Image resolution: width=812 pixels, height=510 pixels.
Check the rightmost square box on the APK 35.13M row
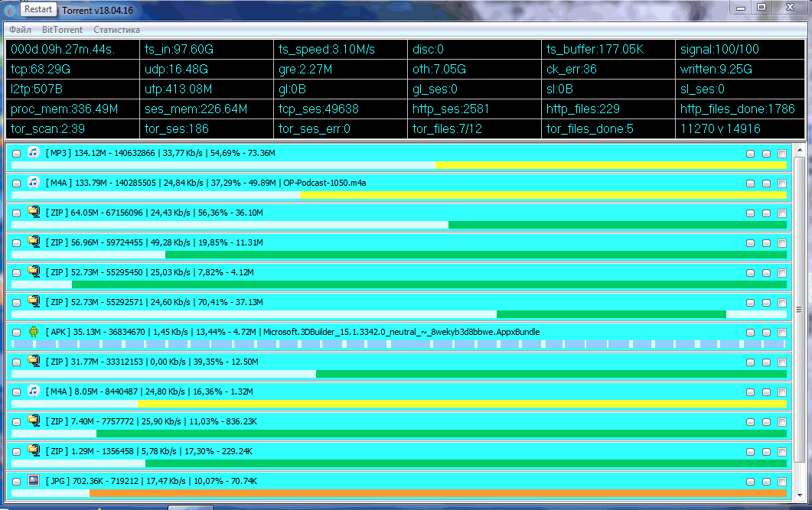click(781, 333)
